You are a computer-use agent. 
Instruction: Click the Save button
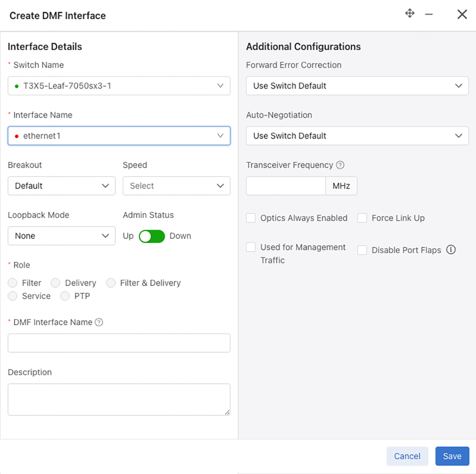(x=452, y=456)
